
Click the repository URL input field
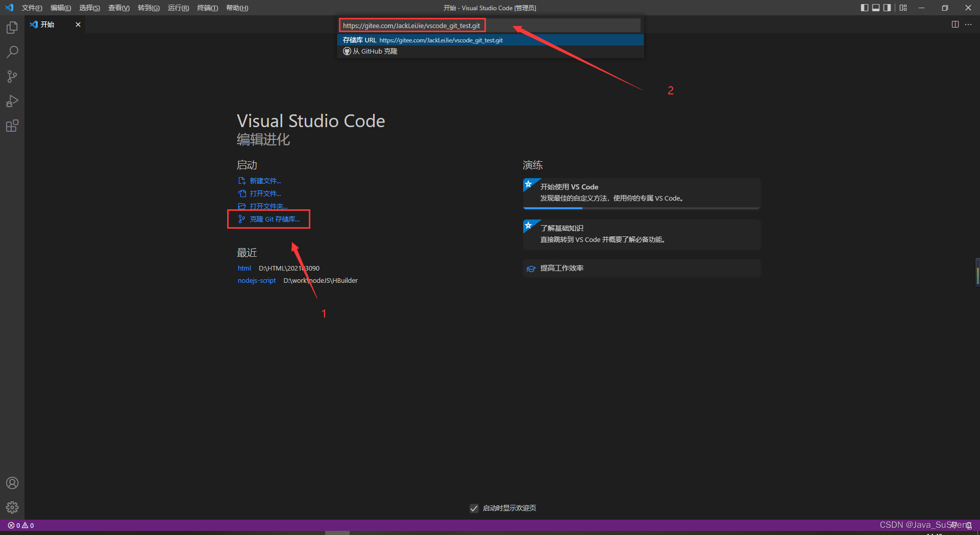[490, 26]
